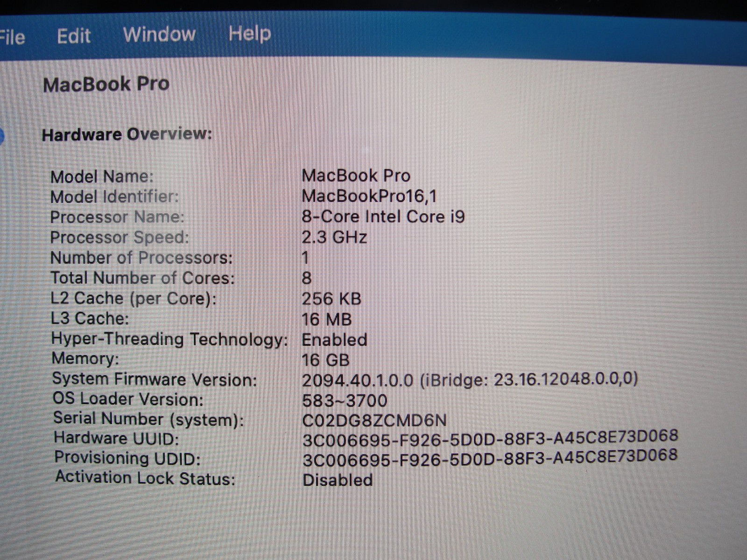Select the Serial Number (system) label
This screenshot has height=560, width=747.
point(148,419)
